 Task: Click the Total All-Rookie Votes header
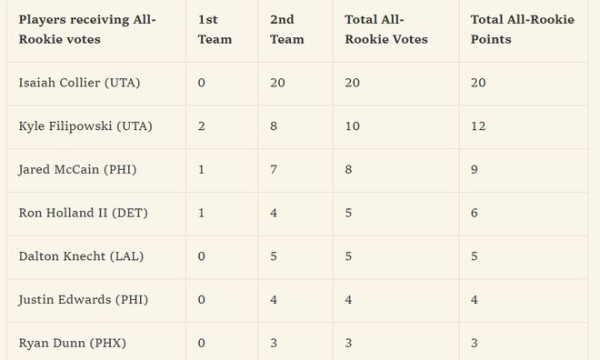click(x=386, y=29)
